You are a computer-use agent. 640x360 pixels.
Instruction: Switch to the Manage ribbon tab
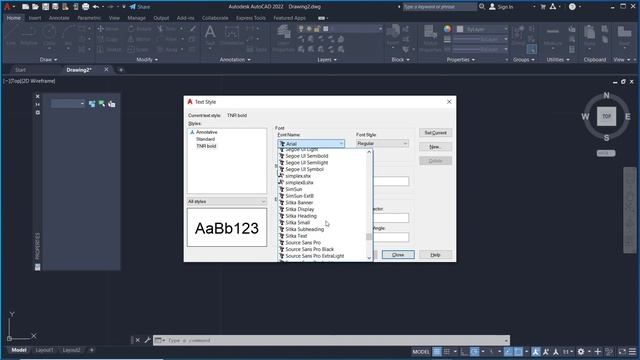[136, 18]
